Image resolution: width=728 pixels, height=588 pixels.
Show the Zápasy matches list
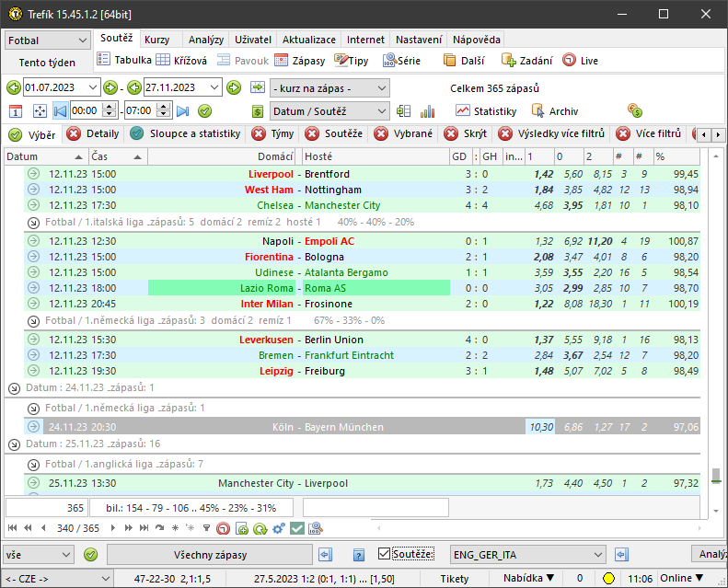tap(299, 61)
